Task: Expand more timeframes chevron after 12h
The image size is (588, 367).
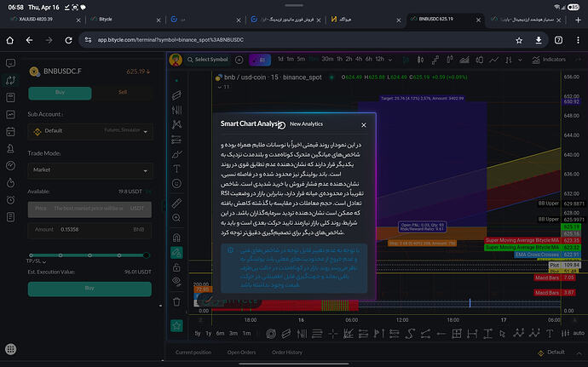Action: (390, 60)
